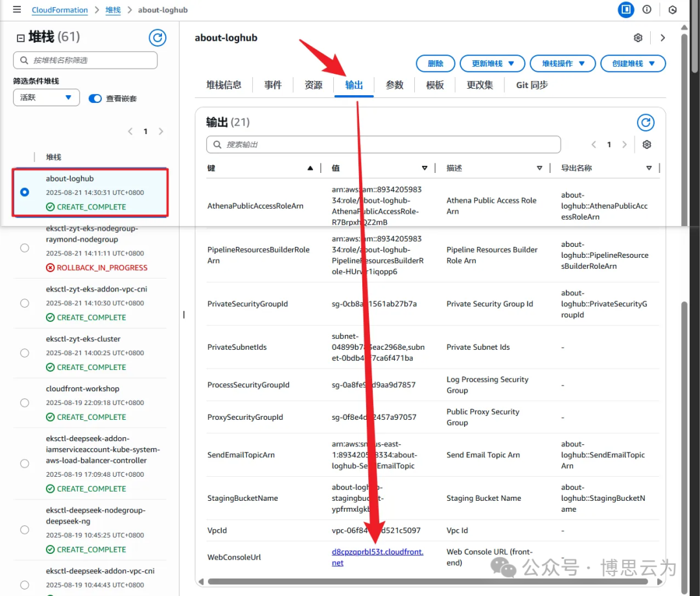The width and height of the screenshot is (700, 596).
Task: Select cloudfront-workshop stack radio button
Action: tap(25, 403)
